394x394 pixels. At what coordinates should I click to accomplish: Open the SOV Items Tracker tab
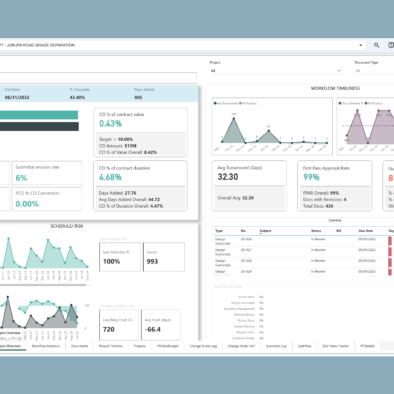(335, 346)
